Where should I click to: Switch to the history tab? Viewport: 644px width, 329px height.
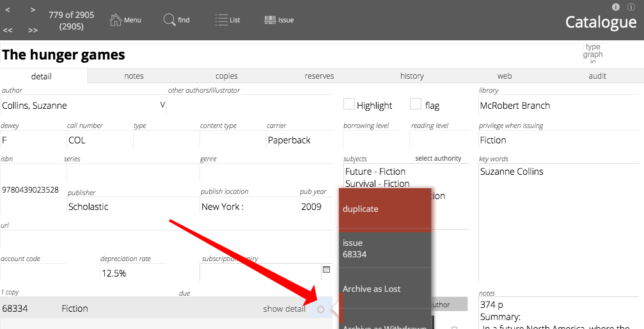412,76
